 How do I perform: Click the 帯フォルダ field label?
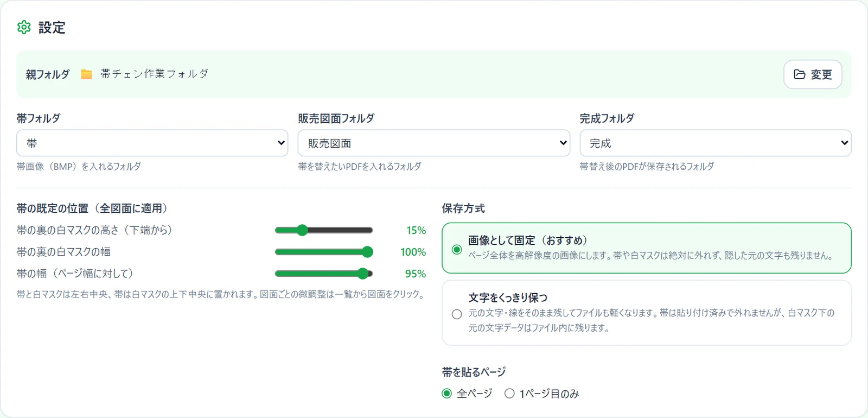click(39, 118)
